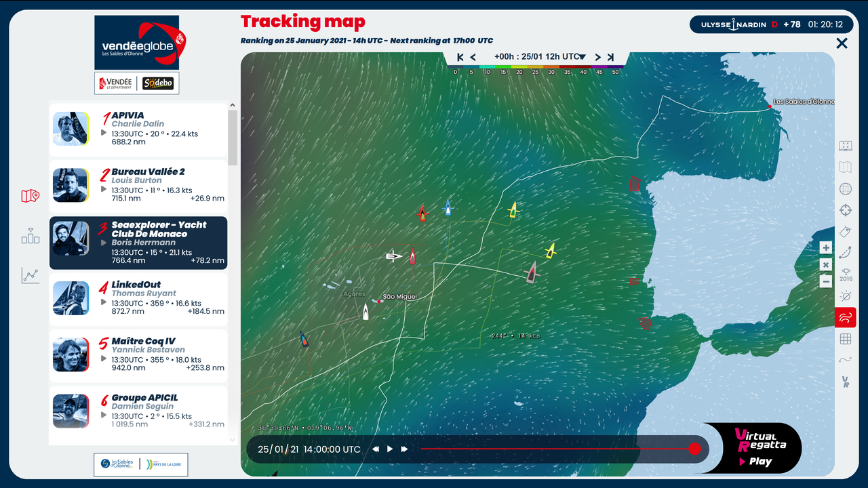Expand Maître Coq IV details arrow
Image resolution: width=868 pixels, height=488 pixels.
pyautogui.click(x=104, y=359)
